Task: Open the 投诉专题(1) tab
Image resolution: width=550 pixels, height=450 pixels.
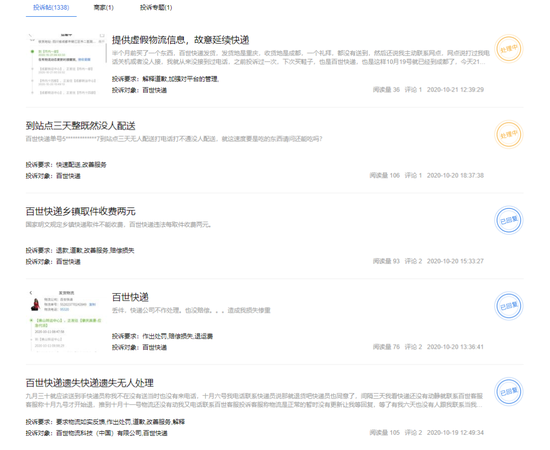Action: click(156, 8)
